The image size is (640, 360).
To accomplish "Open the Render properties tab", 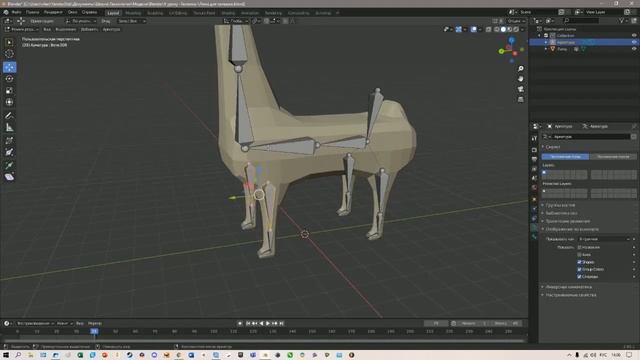I will 534,150.
